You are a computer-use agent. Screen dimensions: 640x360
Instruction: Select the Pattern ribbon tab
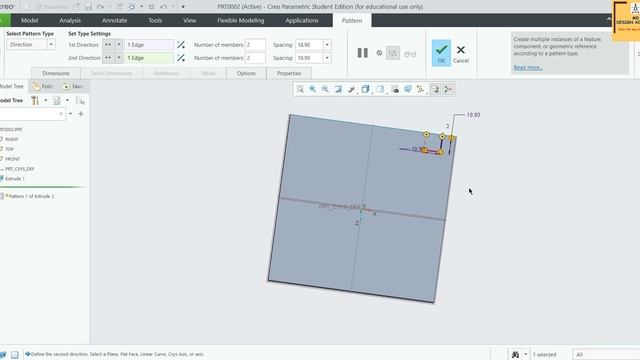tap(352, 20)
